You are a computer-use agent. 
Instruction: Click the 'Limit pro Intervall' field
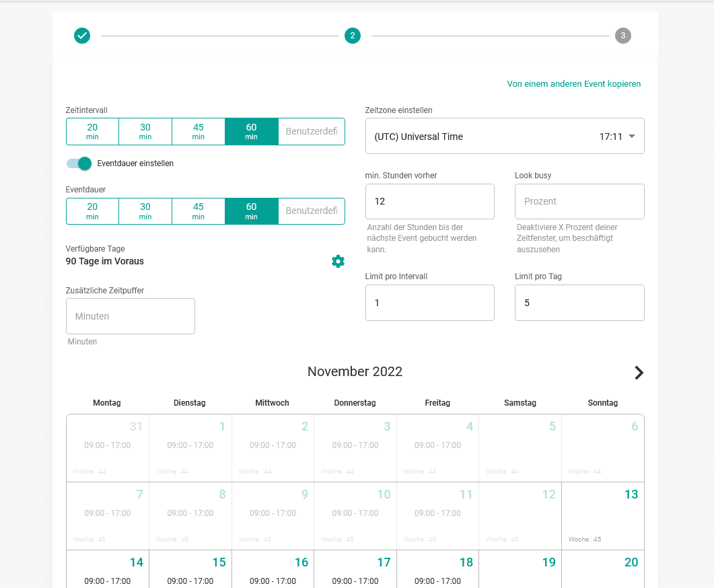[429, 303]
